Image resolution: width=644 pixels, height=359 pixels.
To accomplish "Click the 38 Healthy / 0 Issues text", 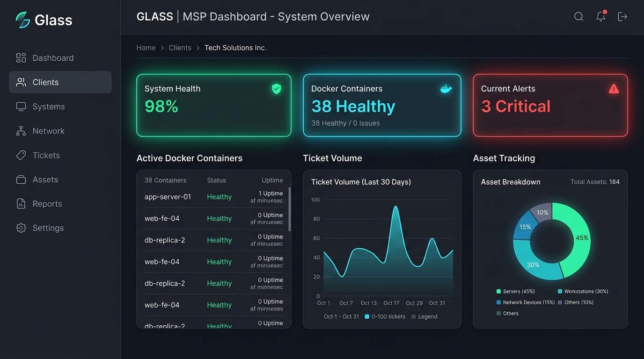I will (x=345, y=123).
